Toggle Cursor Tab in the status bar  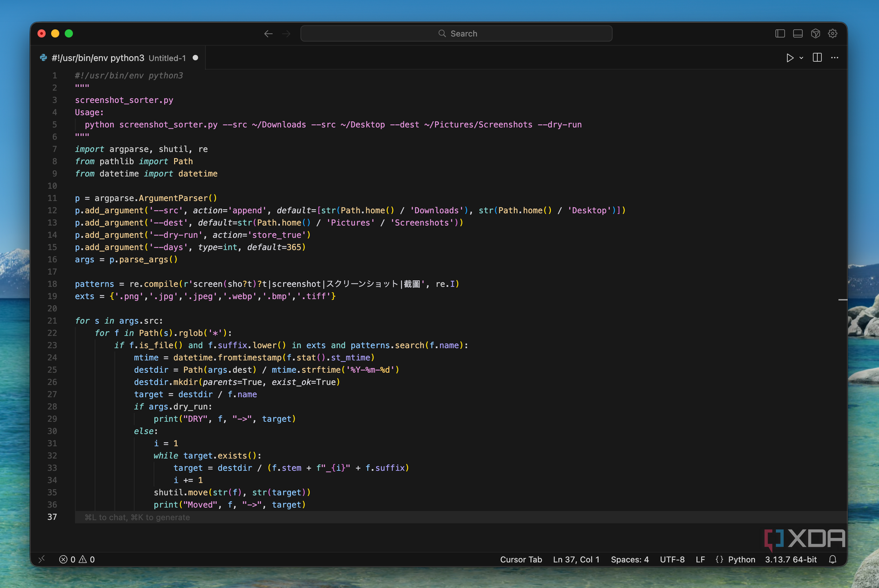pyautogui.click(x=520, y=559)
